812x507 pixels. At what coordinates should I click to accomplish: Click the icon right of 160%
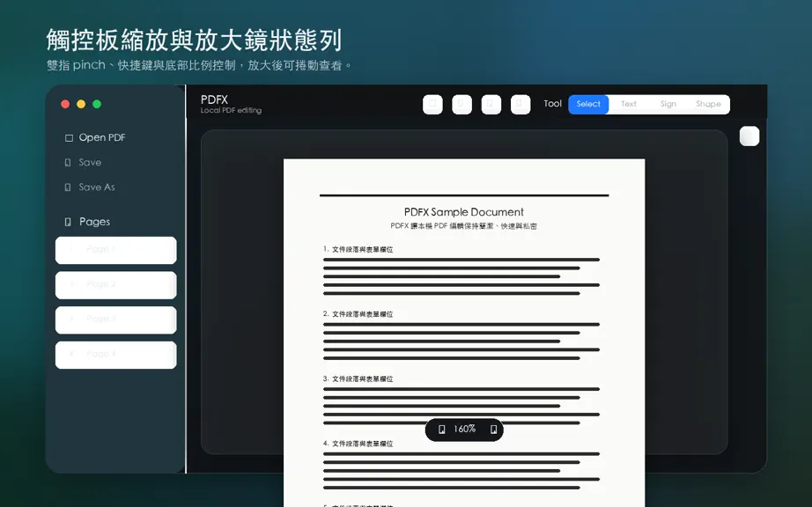tap(493, 430)
